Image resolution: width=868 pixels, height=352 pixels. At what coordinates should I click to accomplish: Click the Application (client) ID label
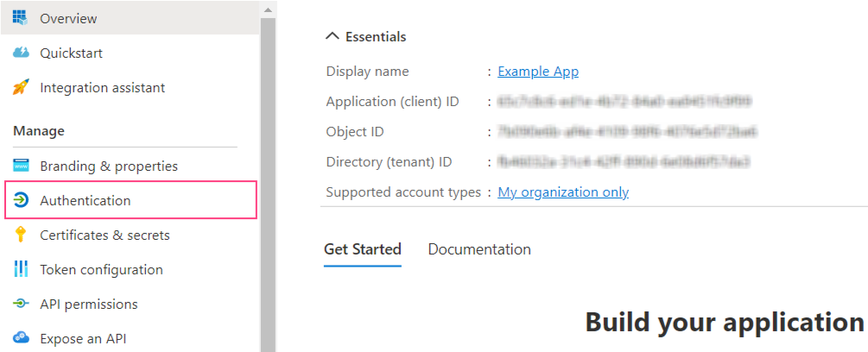pos(392,102)
